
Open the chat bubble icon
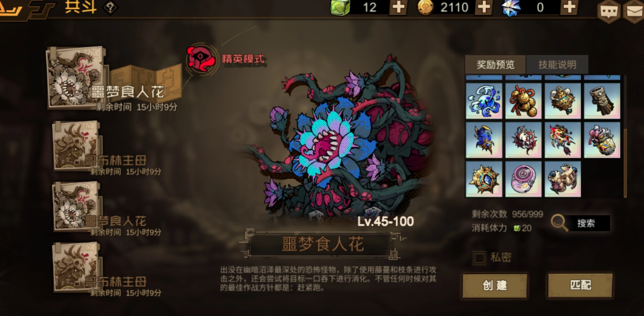click(609, 12)
